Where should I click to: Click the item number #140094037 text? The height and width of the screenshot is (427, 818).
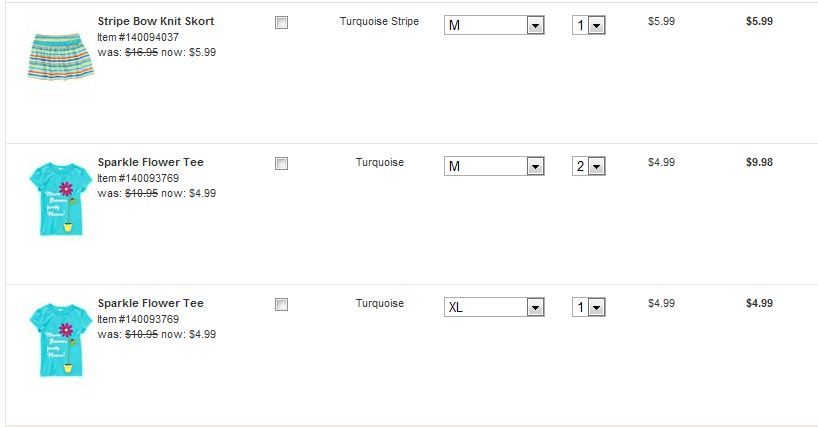[138, 37]
